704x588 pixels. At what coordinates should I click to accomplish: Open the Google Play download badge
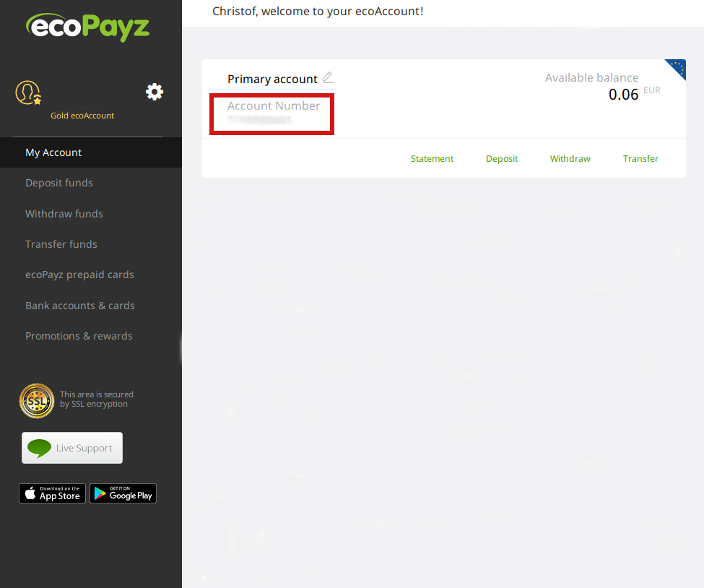coord(123,493)
